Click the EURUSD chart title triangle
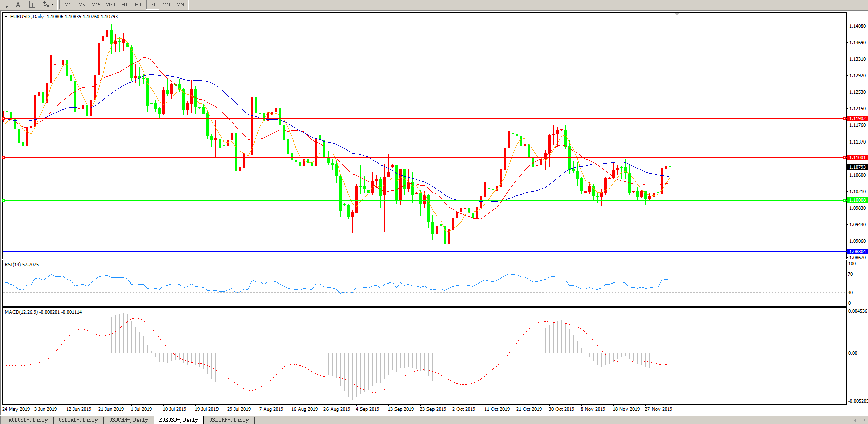Viewport: 868px width, 424px height. point(6,17)
